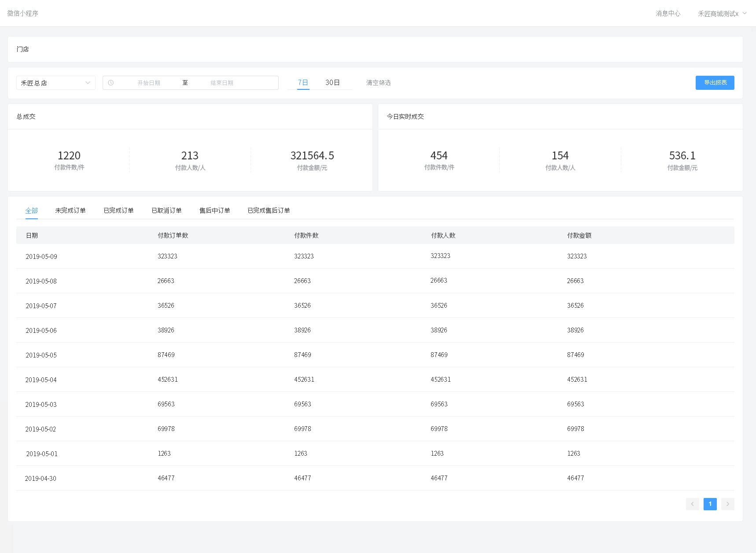Click the 门店 section title
The image size is (756, 553).
(22, 49)
